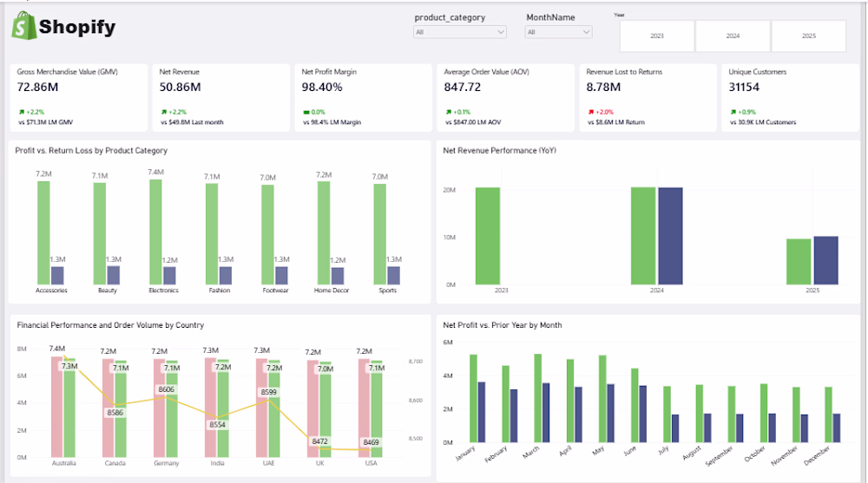Select the Australia pink bar
Image resolution: width=868 pixels, height=483 pixels.
(x=56, y=408)
